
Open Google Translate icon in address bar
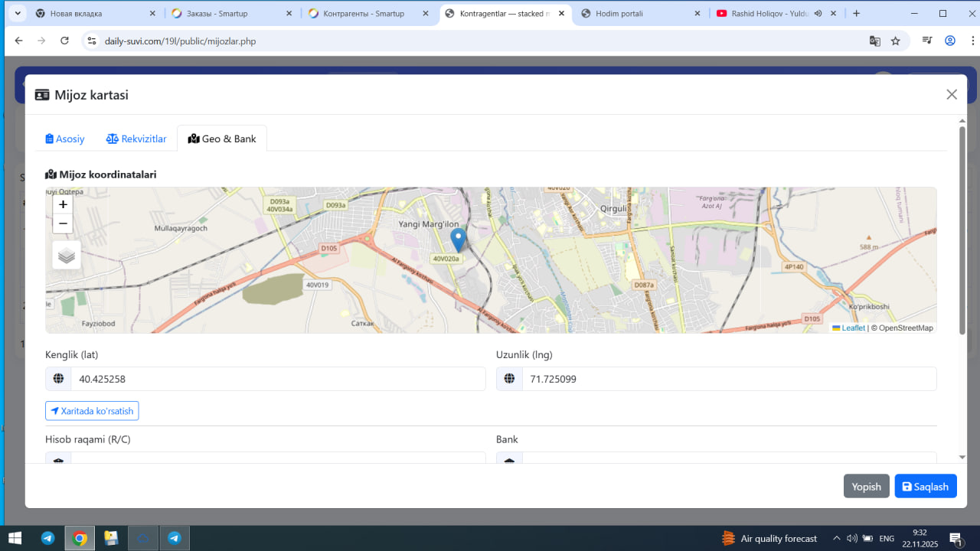tap(874, 41)
